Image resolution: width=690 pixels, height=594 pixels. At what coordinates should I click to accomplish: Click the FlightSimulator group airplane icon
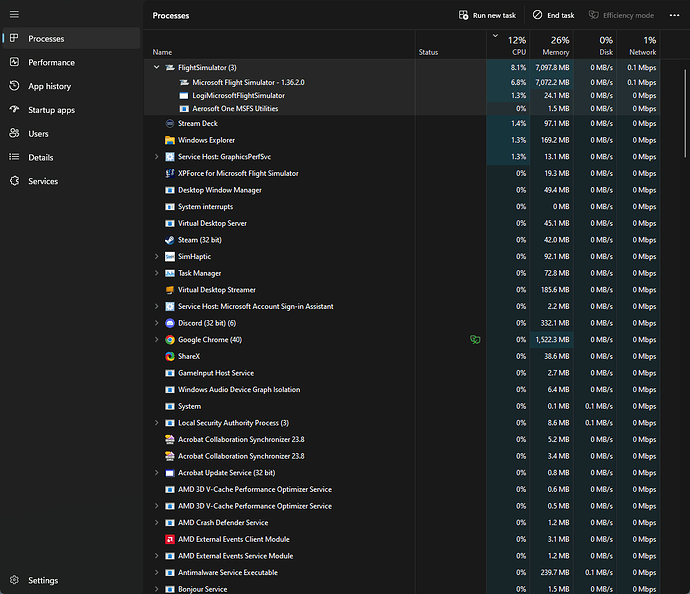pyautogui.click(x=169, y=68)
